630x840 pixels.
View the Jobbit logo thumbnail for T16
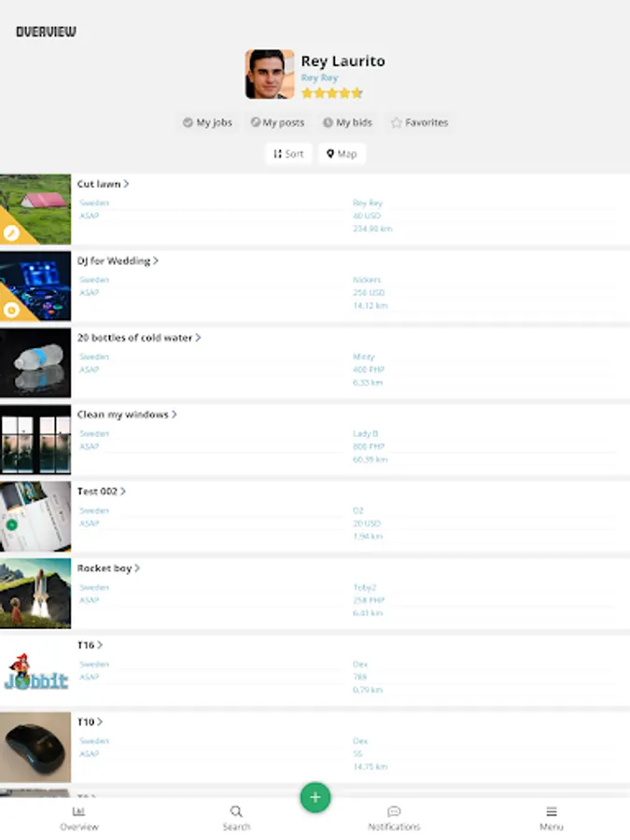[35, 670]
